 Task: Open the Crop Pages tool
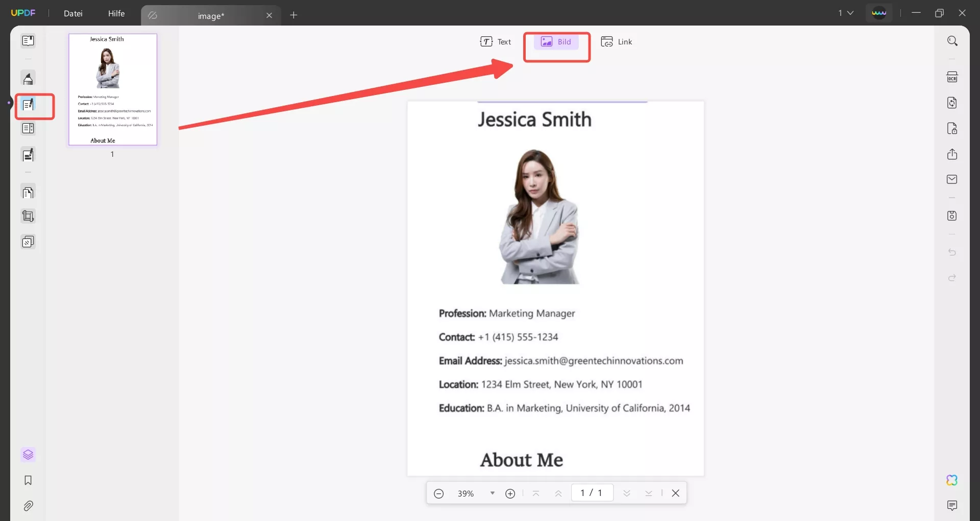[28, 216]
